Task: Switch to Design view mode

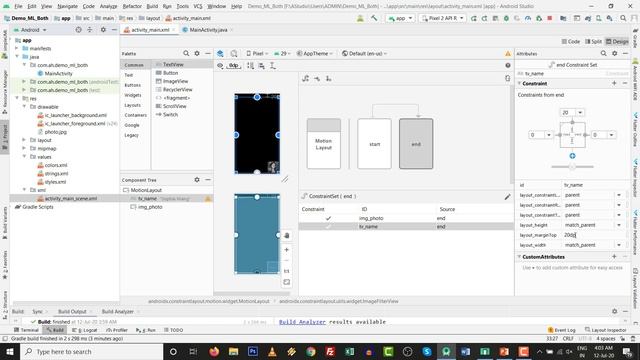Action: click(617, 41)
